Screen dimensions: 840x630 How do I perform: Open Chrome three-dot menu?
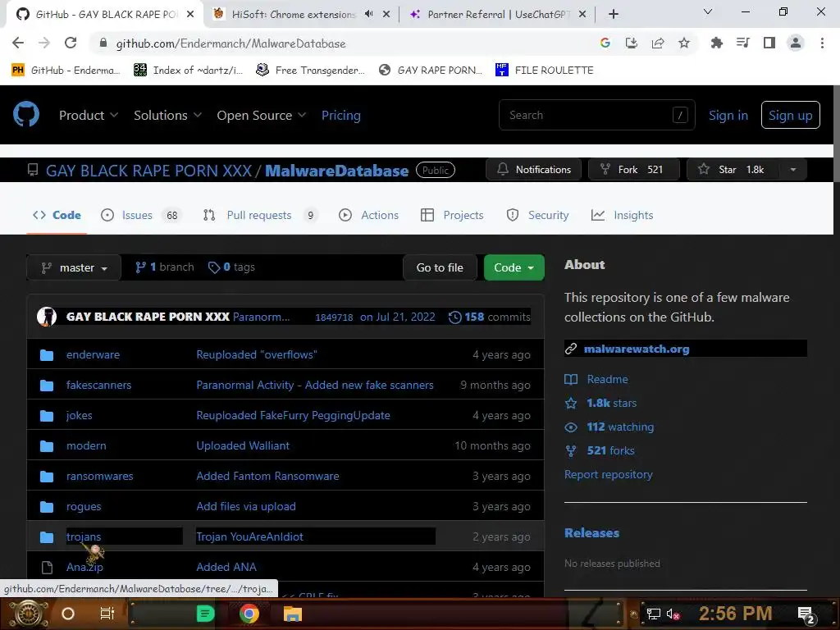coord(822,43)
